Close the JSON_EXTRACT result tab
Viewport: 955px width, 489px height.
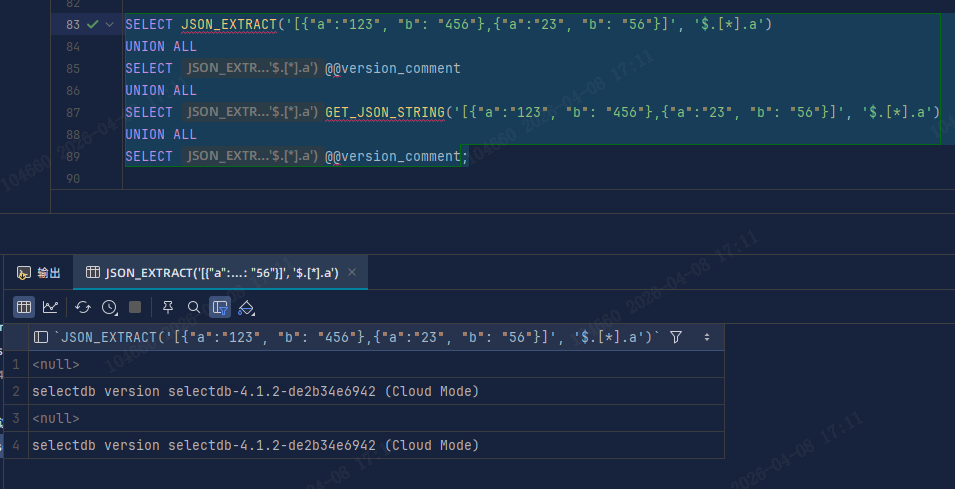(x=353, y=273)
